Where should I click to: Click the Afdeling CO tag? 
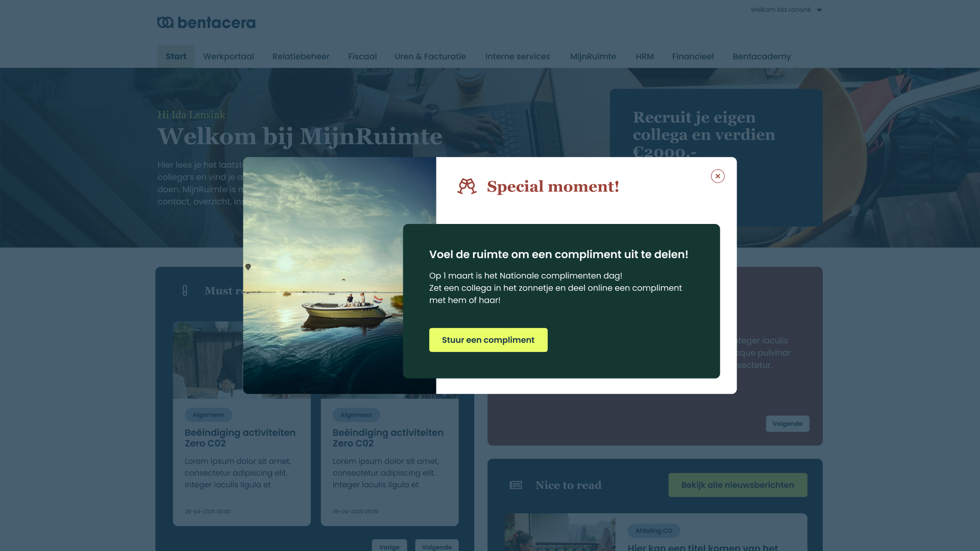tap(654, 531)
